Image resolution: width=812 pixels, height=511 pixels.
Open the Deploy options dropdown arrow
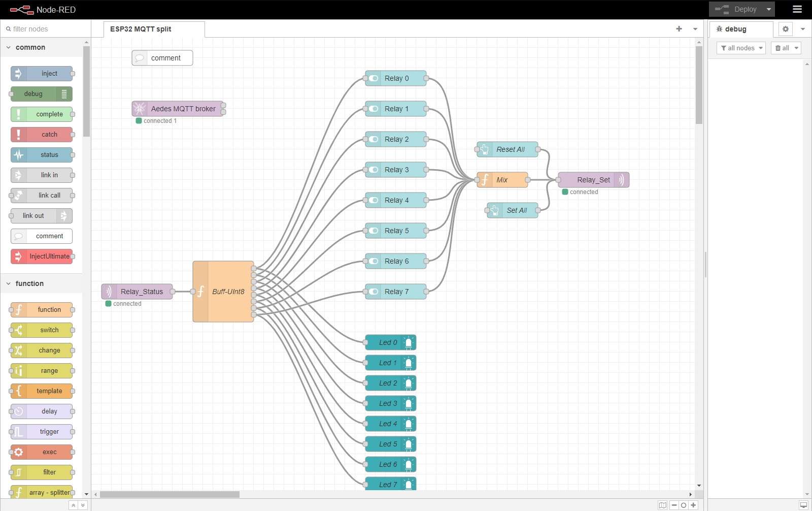(767, 9)
